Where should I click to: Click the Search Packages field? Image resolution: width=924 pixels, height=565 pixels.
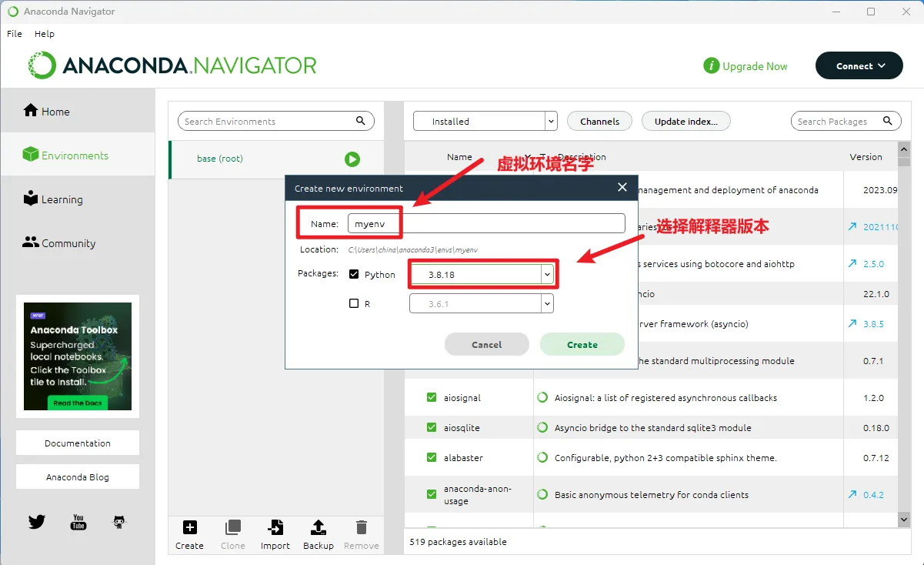tap(846, 121)
